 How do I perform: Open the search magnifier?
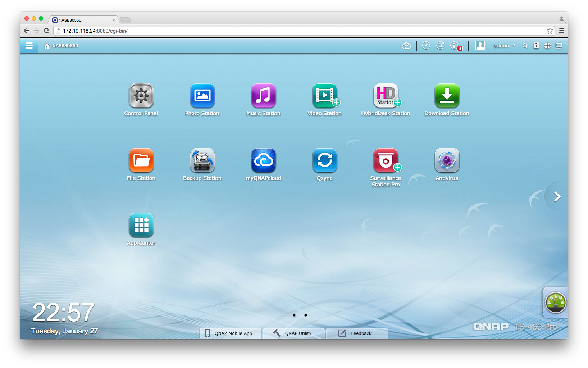click(525, 46)
